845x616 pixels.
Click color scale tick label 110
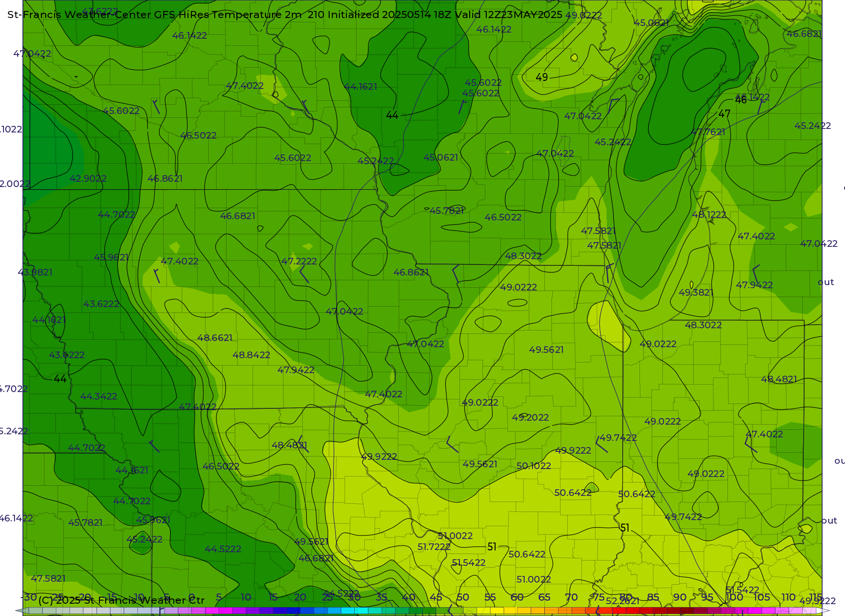(x=788, y=598)
